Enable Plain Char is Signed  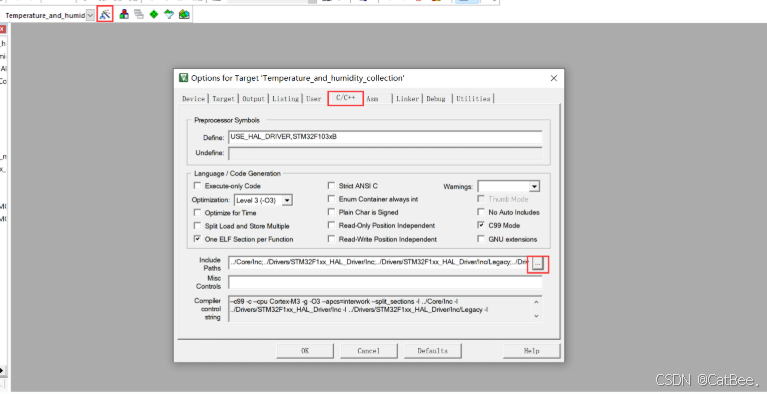pyautogui.click(x=332, y=212)
